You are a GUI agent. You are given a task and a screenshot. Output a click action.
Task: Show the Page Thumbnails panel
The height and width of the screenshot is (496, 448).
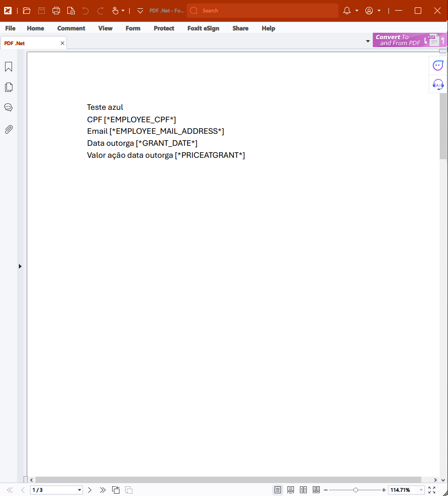[8, 87]
